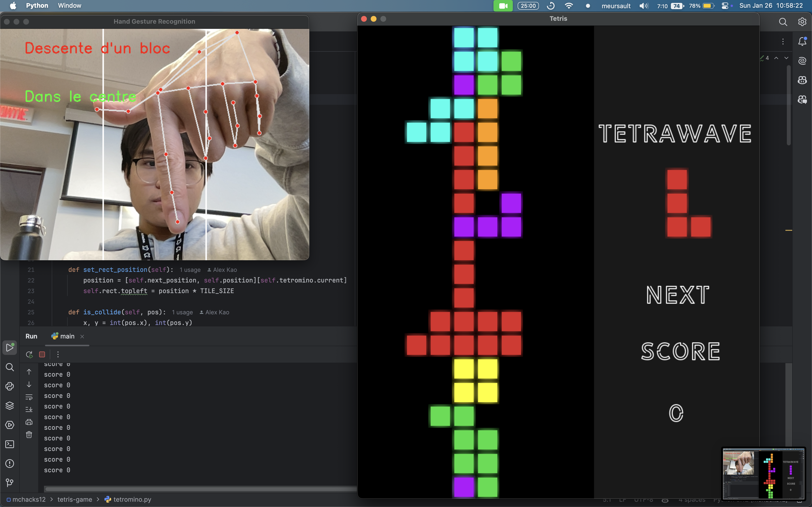Click the tetris-game breadcrumb
The image size is (812, 507).
pos(74,500)
